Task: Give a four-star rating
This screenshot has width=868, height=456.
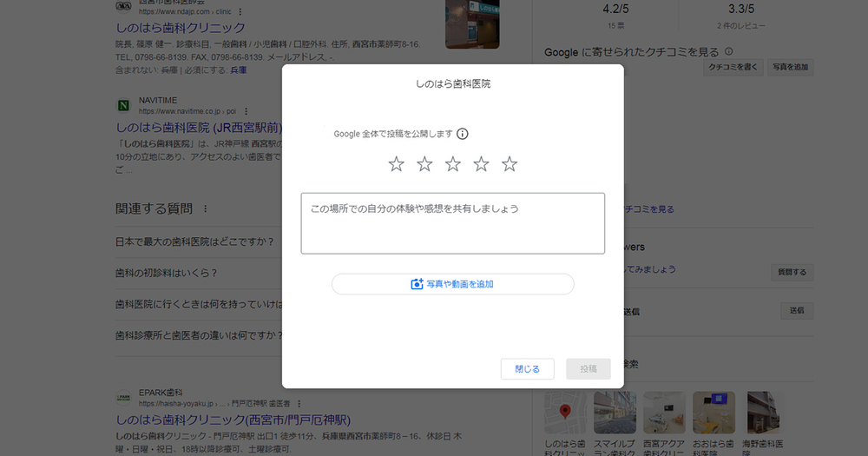Action: pyautogui.click(x=481, y=164)
